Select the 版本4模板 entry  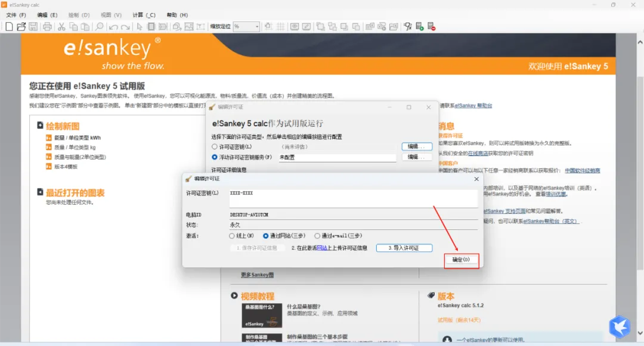click(x=66, y=166)
